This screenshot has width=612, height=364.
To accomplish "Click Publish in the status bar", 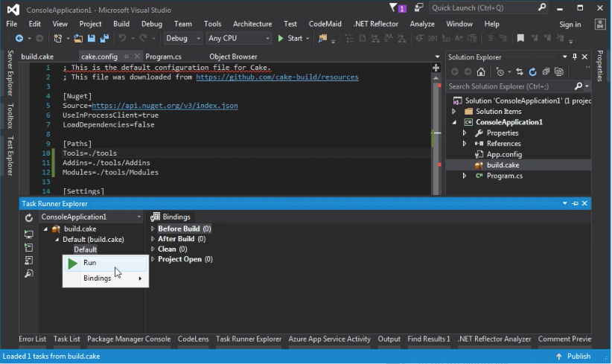I will pyautogui.click(x=573, y=357).
